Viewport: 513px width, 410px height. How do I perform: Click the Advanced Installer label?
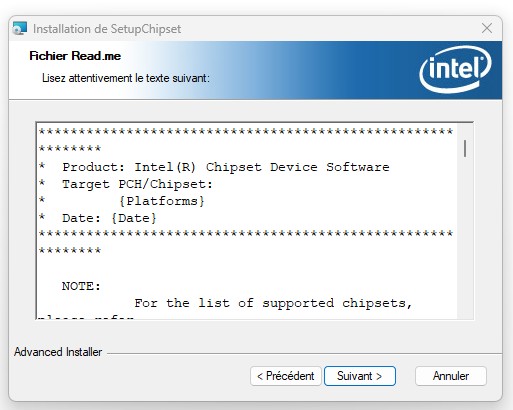click(58, 352)
